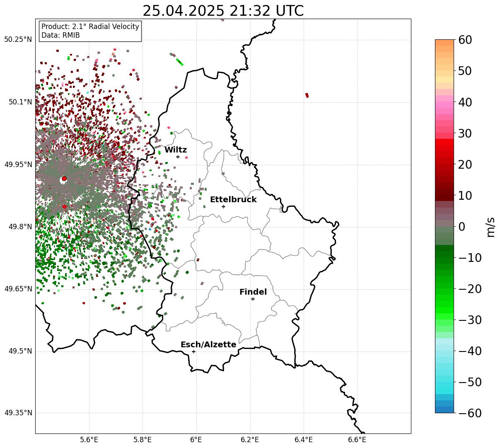This screenshot has width=500, height=448.
Task: Click the 6.2°E longitude label
Action: [x=250, y=440]
